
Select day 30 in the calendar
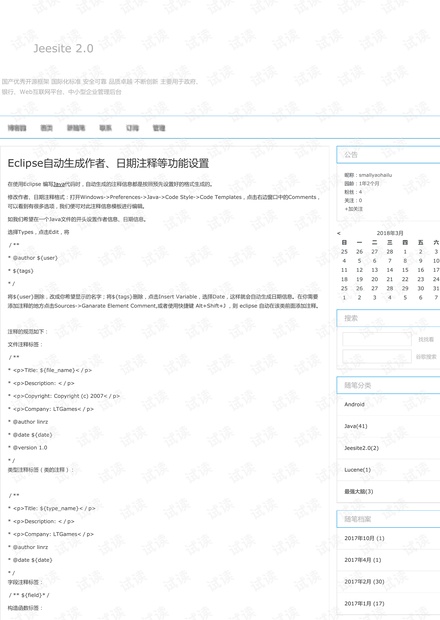[x=421, y=288]
